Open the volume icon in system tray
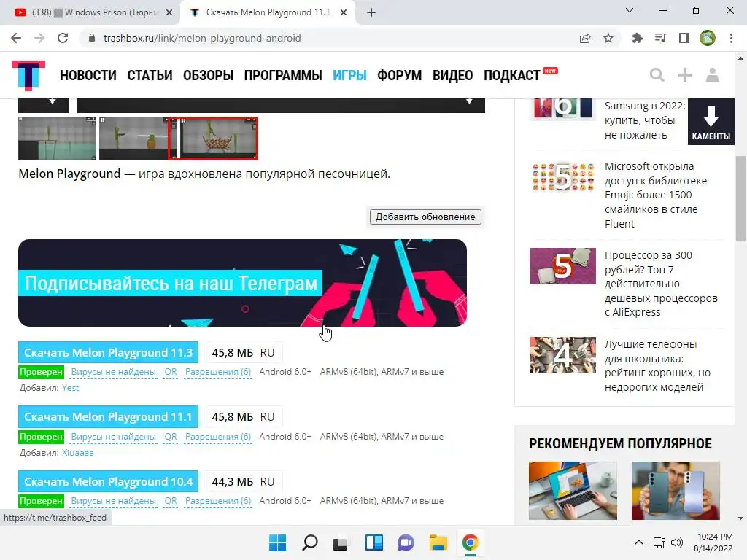This screenshot has height=560, width=747. 676,542
